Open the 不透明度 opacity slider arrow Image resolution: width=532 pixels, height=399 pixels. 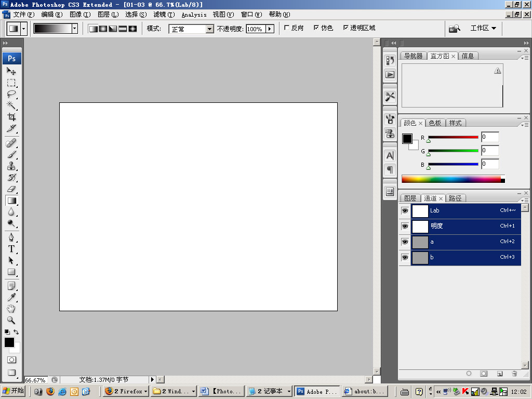pos(270,29)
